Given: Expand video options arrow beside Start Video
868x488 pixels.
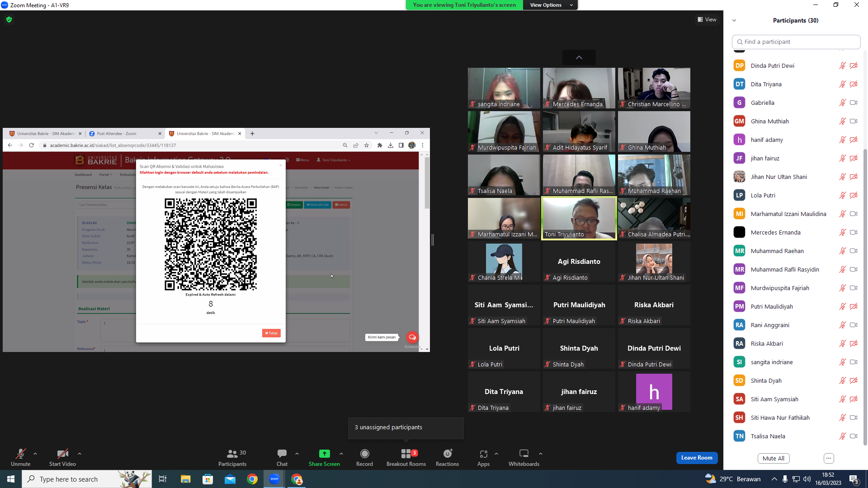Looking at the screenshot, I should coord(80,454).
